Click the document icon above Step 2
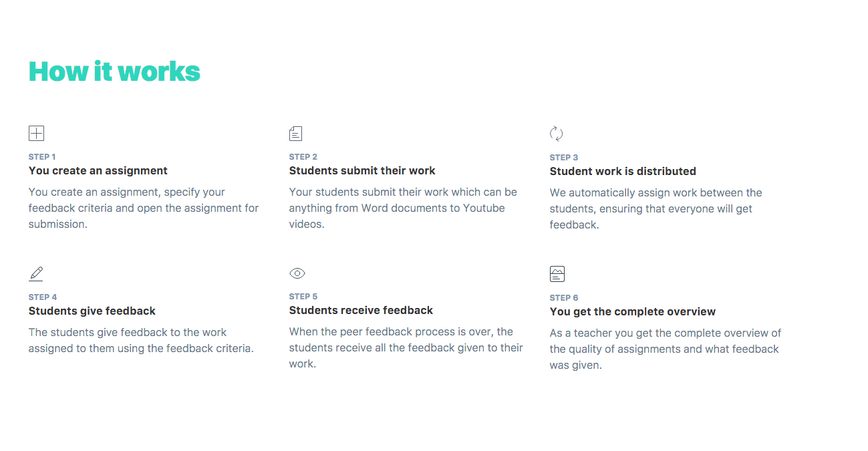 295,134
